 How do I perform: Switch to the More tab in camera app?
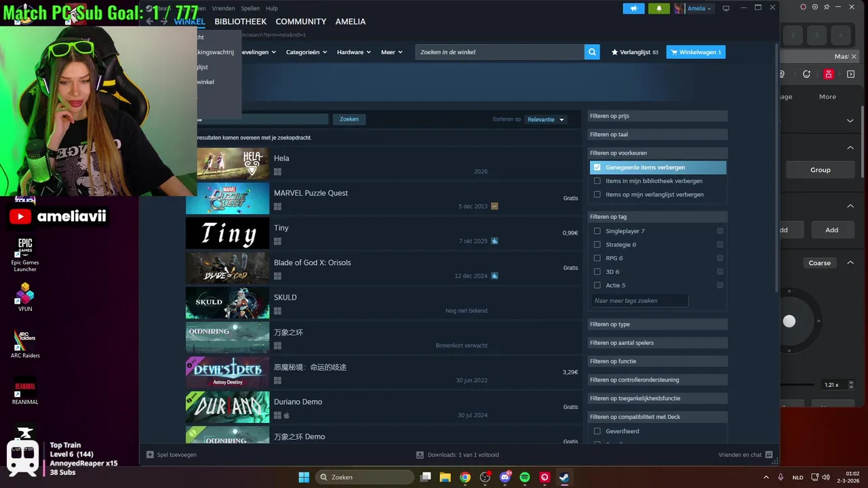click(827, 97)
